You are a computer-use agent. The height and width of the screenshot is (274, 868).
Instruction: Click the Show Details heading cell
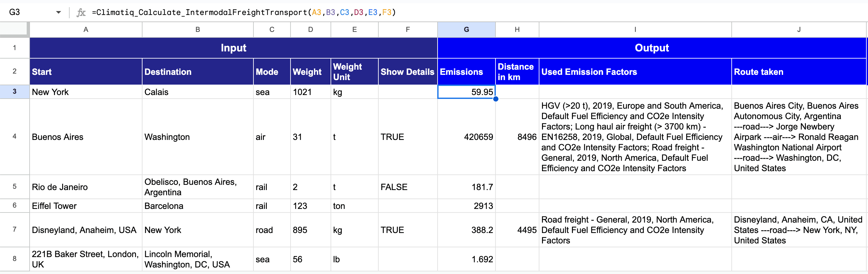click(408, 72)
